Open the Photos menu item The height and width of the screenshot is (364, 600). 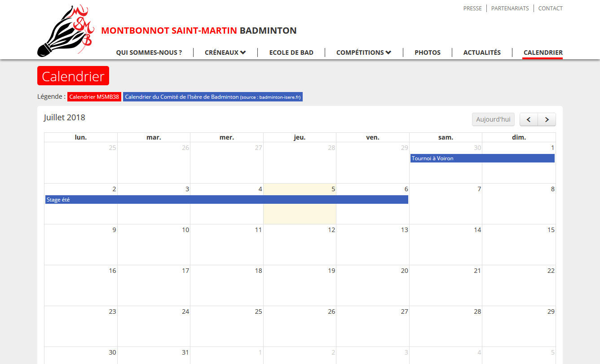428,53
